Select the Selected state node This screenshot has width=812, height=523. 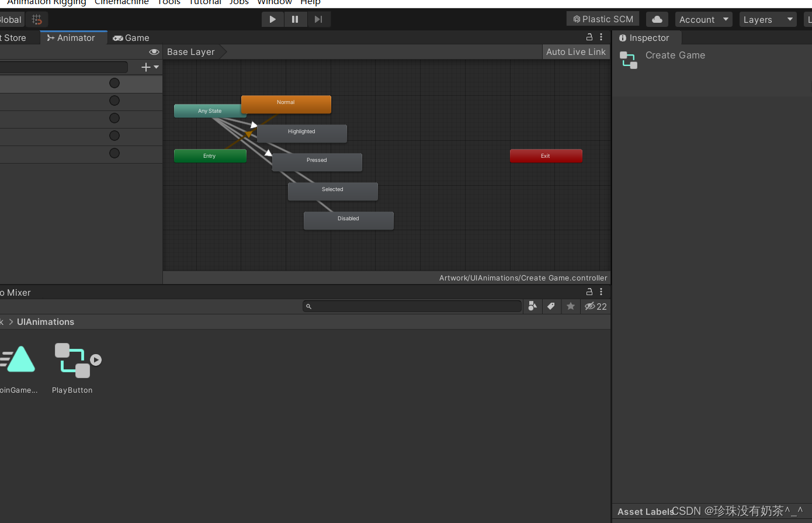point(333,191)
